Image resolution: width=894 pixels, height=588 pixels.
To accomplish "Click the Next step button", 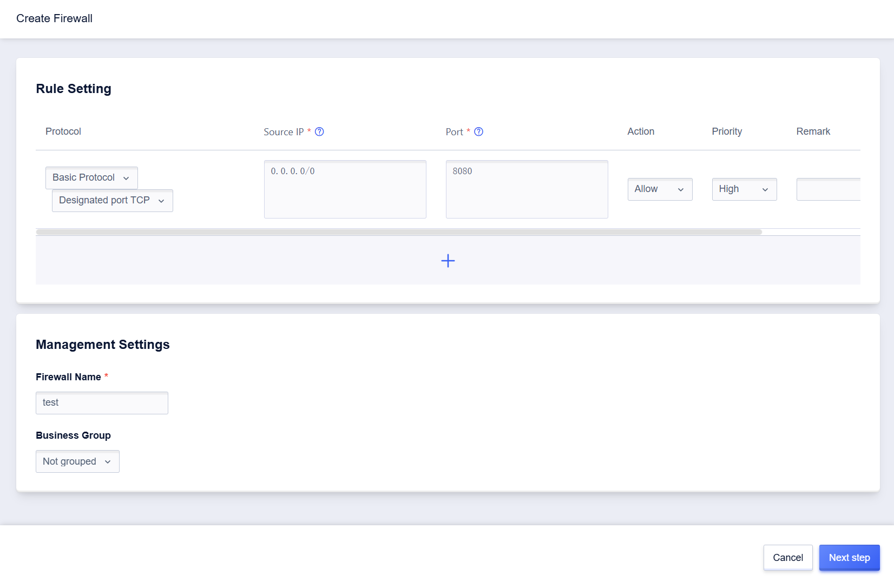I will pyautogui.click(x=850, y=558).
